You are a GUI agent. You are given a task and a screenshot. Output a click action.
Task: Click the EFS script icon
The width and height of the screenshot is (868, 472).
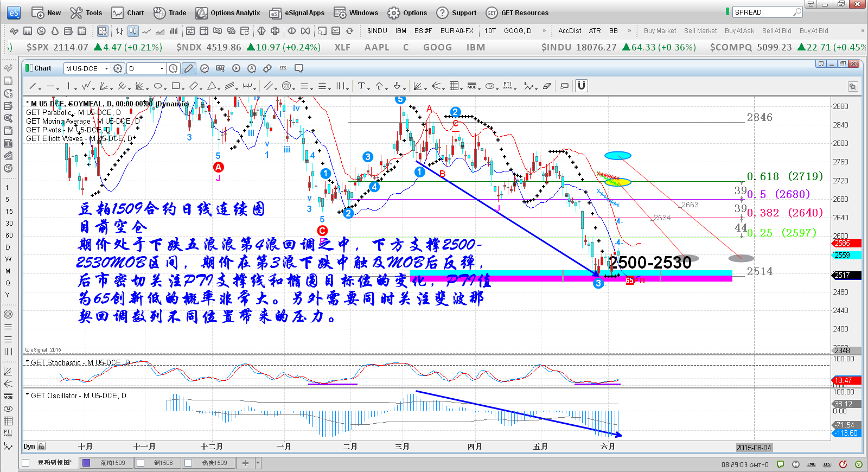[283, 68]
